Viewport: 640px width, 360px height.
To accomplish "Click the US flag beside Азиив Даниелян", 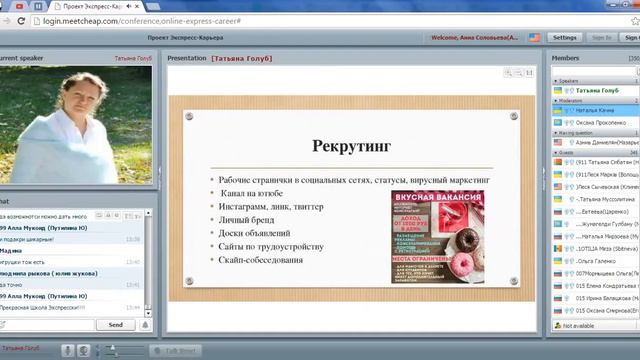I will point(558,142).
